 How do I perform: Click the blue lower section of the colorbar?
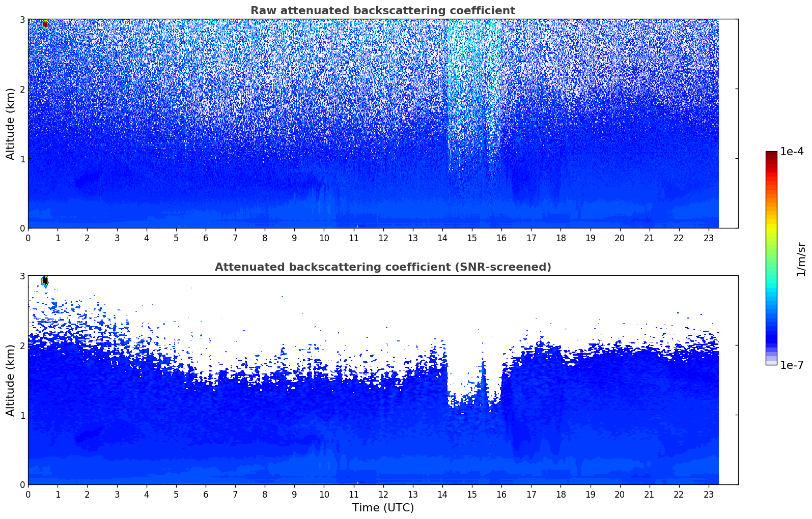[771, 326]
